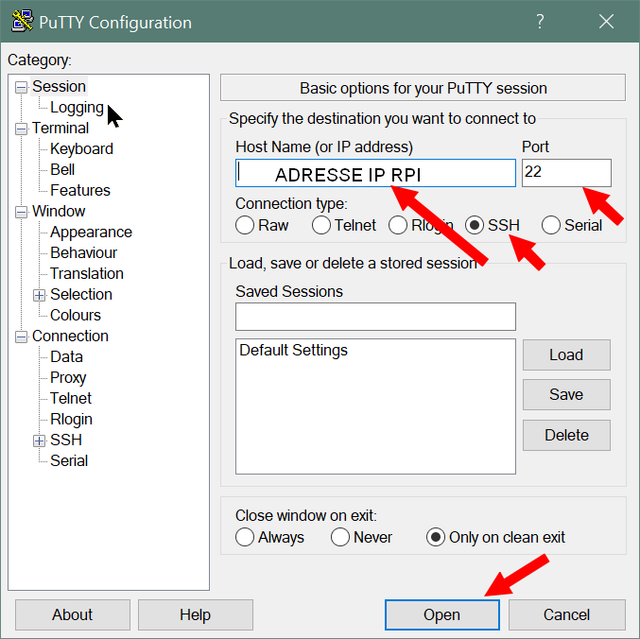Open the Rlogin category in tree
Screen dimensions: 640x639
[71, 419]
